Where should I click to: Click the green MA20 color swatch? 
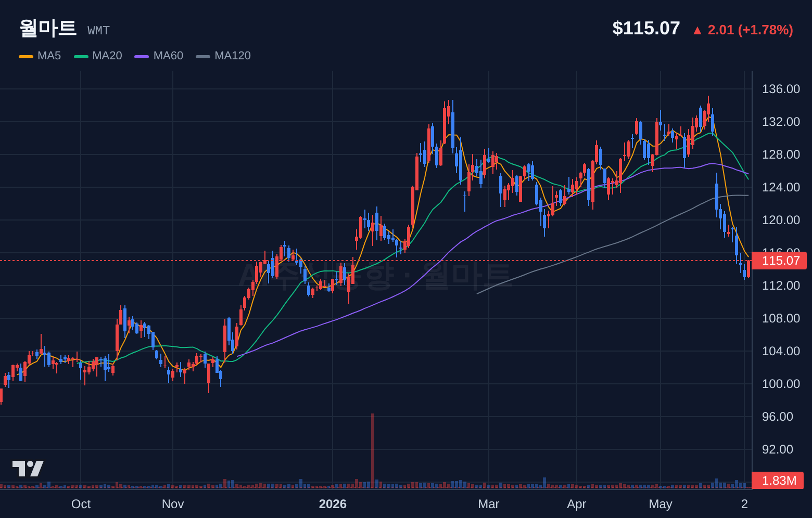tap(81, 56)
